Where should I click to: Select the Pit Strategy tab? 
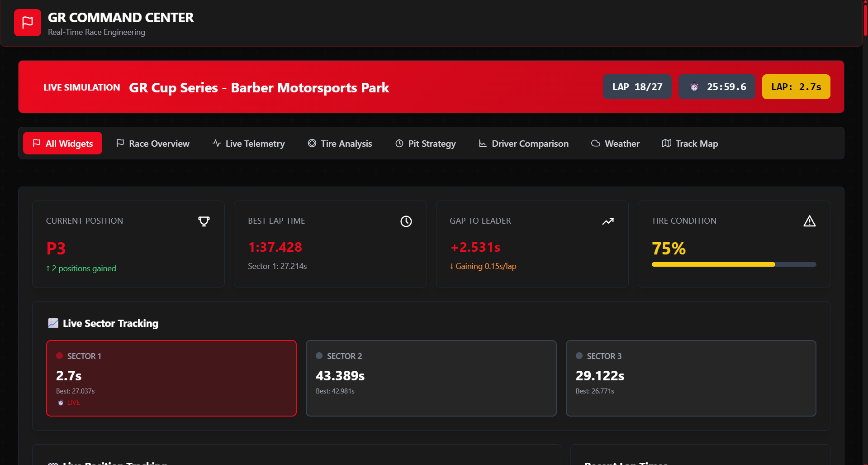[x=426, y=144]
